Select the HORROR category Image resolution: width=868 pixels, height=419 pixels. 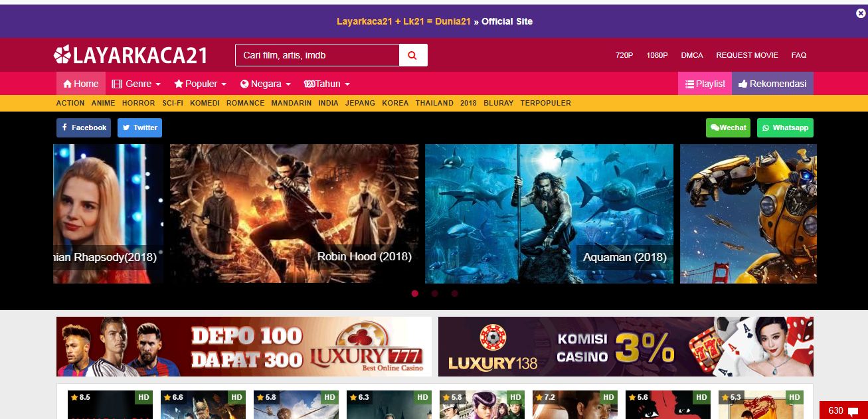139,103
